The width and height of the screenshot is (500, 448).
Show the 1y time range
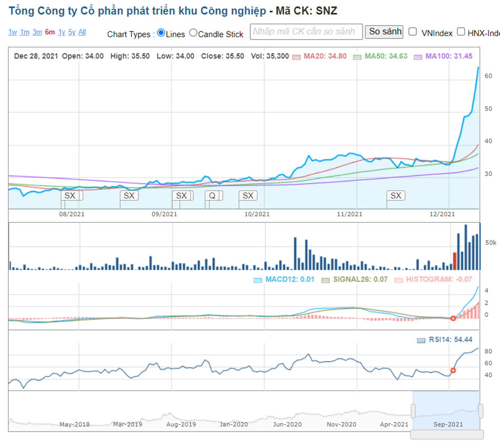coord(62,32)
